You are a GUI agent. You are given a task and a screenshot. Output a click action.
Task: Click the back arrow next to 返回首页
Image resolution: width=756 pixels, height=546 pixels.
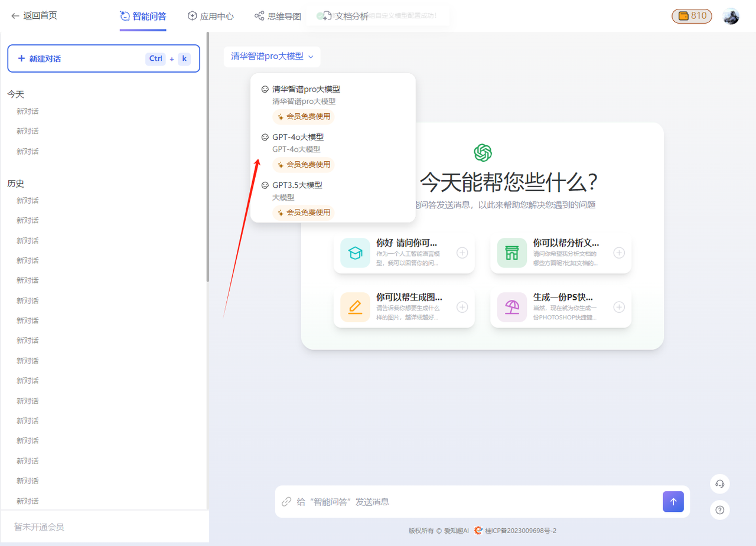15,16
